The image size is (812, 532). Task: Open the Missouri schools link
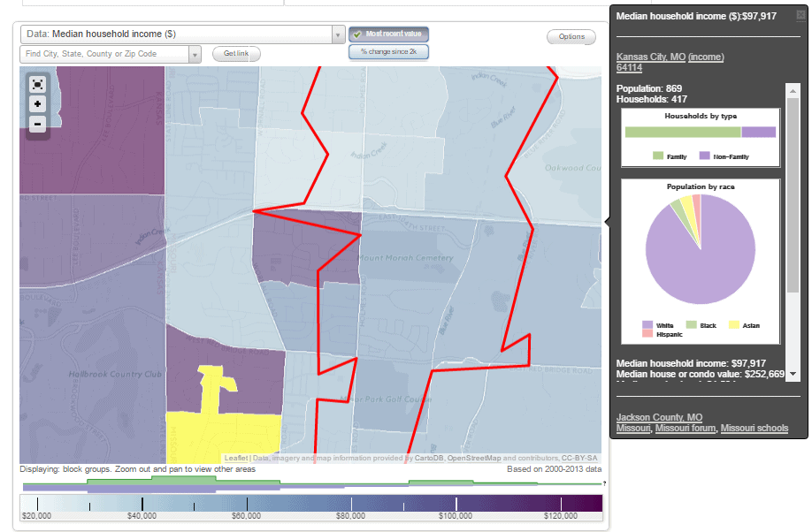pos(754,429)
